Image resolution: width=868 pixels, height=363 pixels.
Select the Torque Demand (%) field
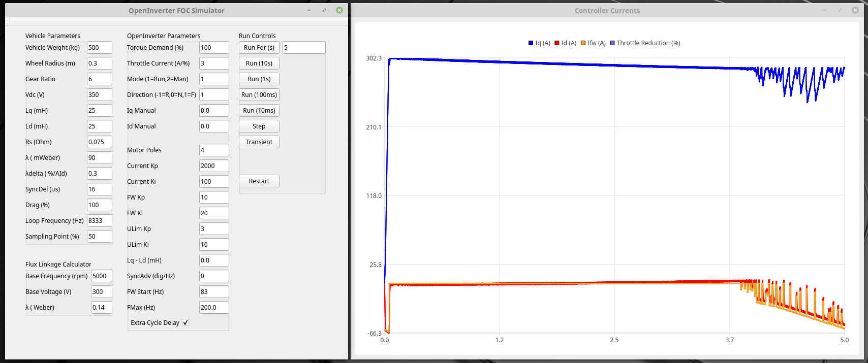point(213,48)
